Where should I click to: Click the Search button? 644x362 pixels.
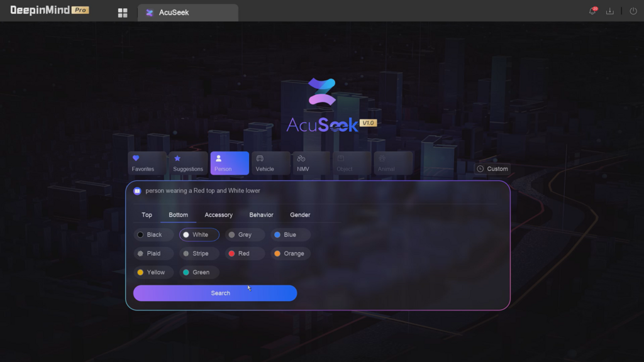[x=215, y=293]
